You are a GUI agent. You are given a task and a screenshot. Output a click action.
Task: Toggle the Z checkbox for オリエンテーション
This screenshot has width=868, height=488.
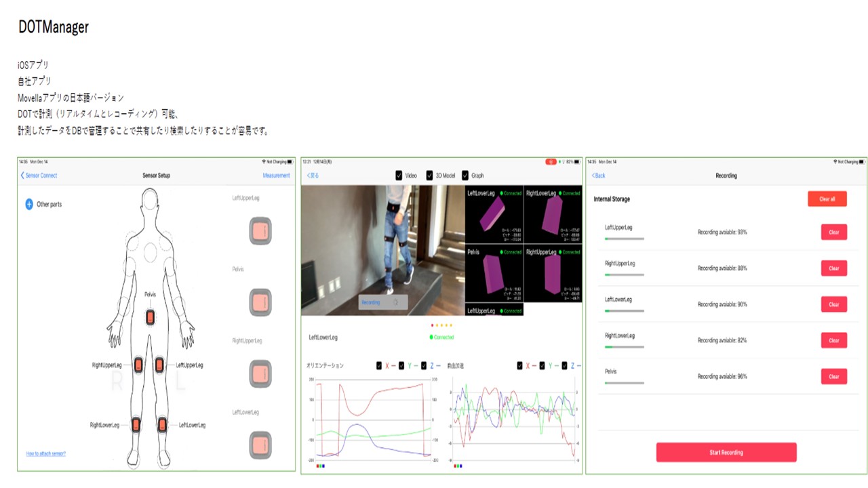coord(424,366)
